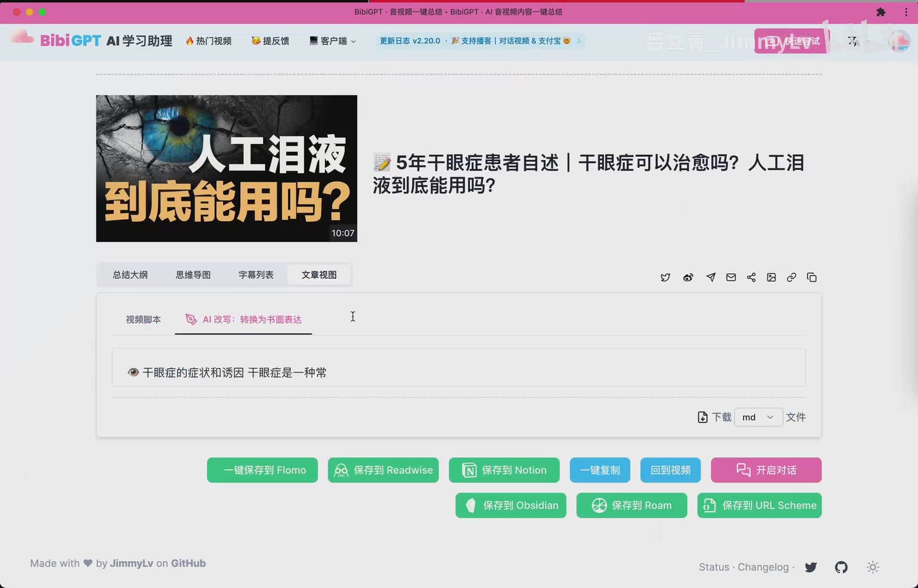This screenshot has height=588, width=918.
Task: Open the GitHub icon in footer
Action: (841, 567)
